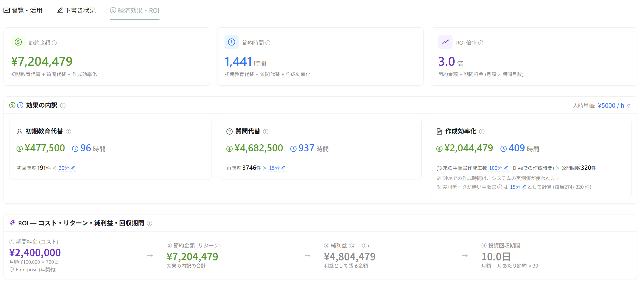Click info icon beside ROI コスト・リターン heading

coord(149,223)
